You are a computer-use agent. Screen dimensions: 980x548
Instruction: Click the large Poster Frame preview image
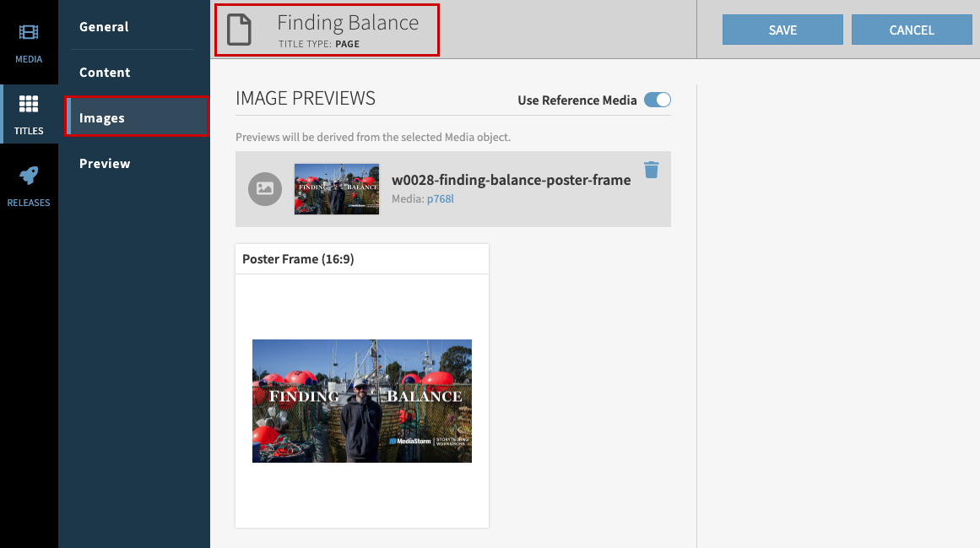(361, 401)
